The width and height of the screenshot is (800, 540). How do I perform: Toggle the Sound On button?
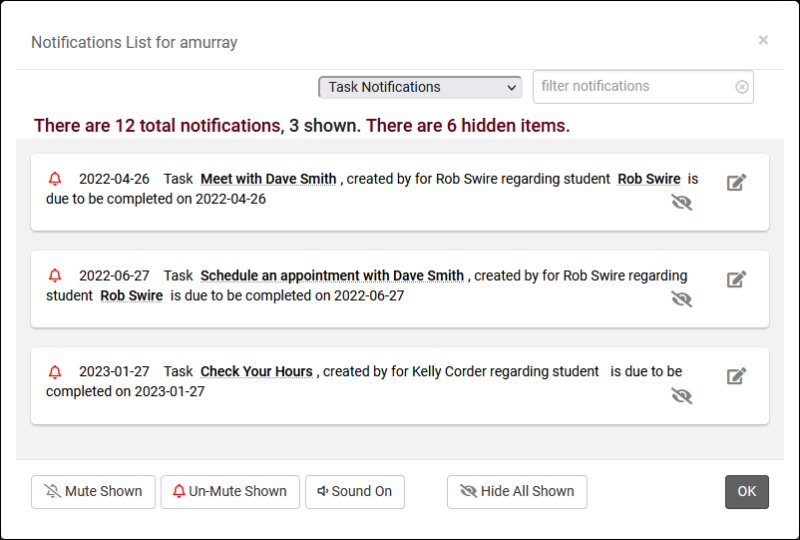pyautogui.click(x=355, y=492)
